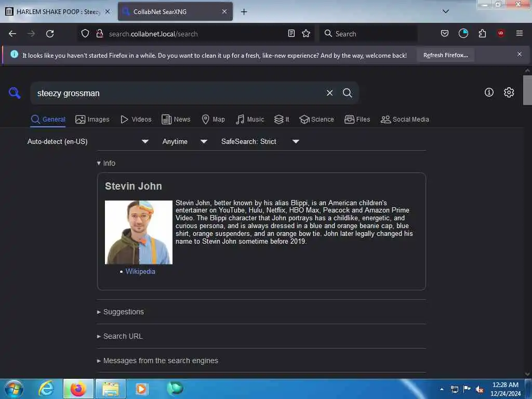Clear the steezy grossman search query

[329, 93]
